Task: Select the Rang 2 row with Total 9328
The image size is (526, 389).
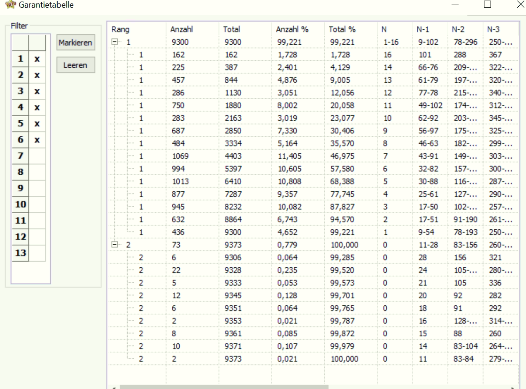Action: point(314,270)
